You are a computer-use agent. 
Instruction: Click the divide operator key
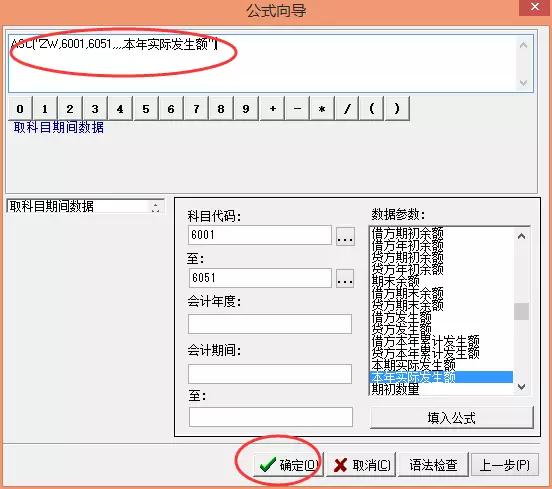tap(347, 109)
